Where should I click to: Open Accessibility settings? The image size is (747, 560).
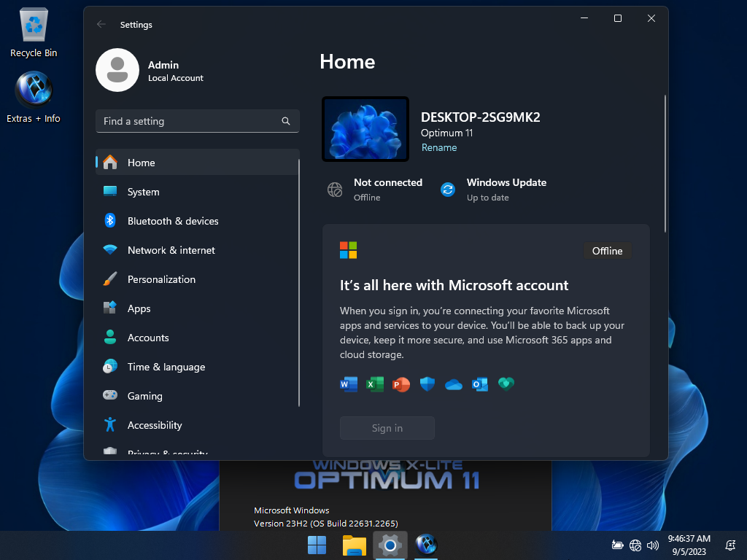click(x=154, y=425)
